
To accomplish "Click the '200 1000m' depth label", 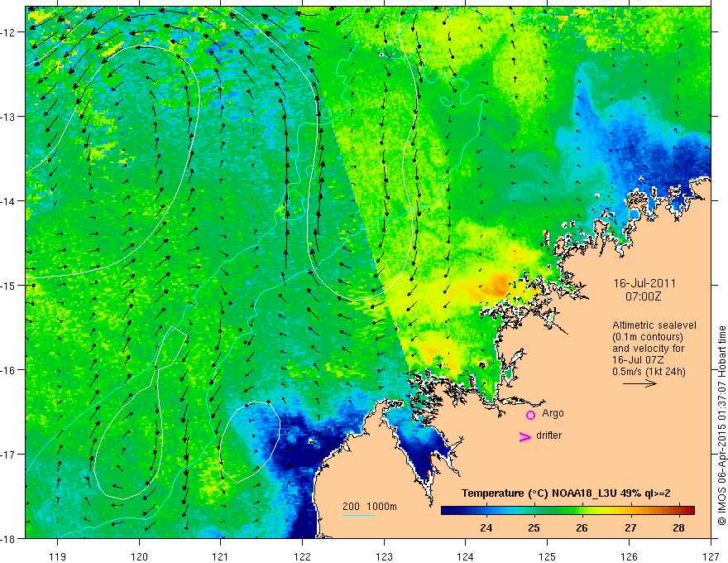I will point(370,507).
